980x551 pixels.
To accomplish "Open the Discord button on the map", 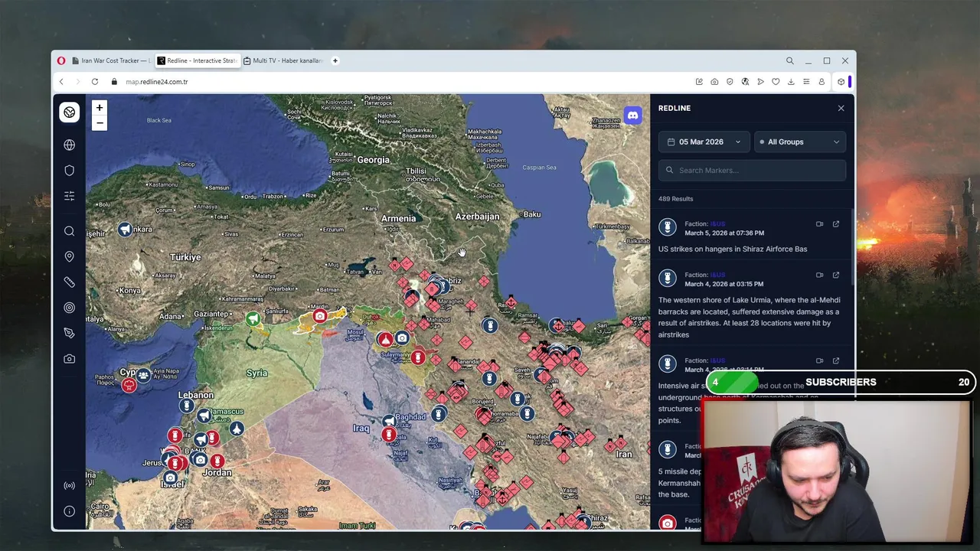I will click(632, 116).
